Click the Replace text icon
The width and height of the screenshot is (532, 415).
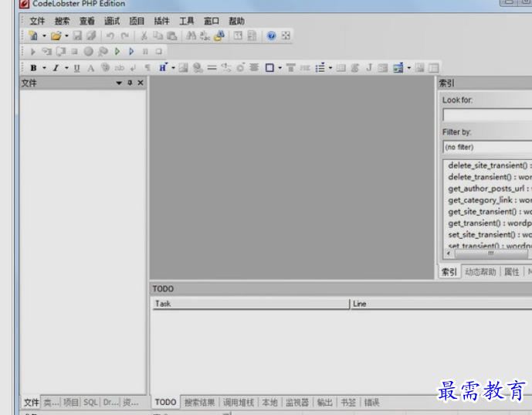coord(205,36)
